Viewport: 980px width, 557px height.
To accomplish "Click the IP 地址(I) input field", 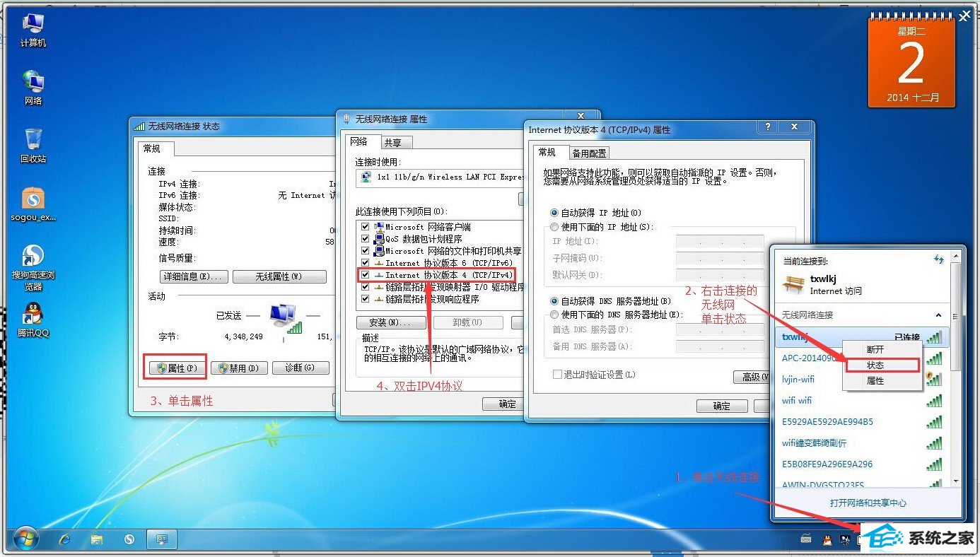I will 720,241.
